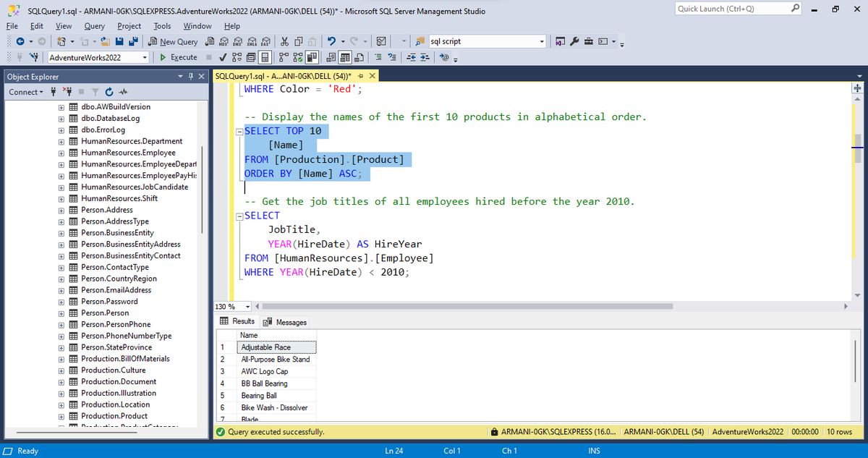This screenshot has height=458, width=868.
Task: Open the Tools menu
Action: point(162,26)
